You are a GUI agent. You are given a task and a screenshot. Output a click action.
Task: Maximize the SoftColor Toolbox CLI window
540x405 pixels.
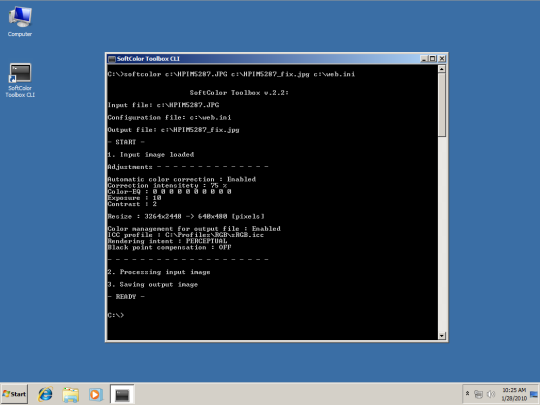click(x=433, y=59)
